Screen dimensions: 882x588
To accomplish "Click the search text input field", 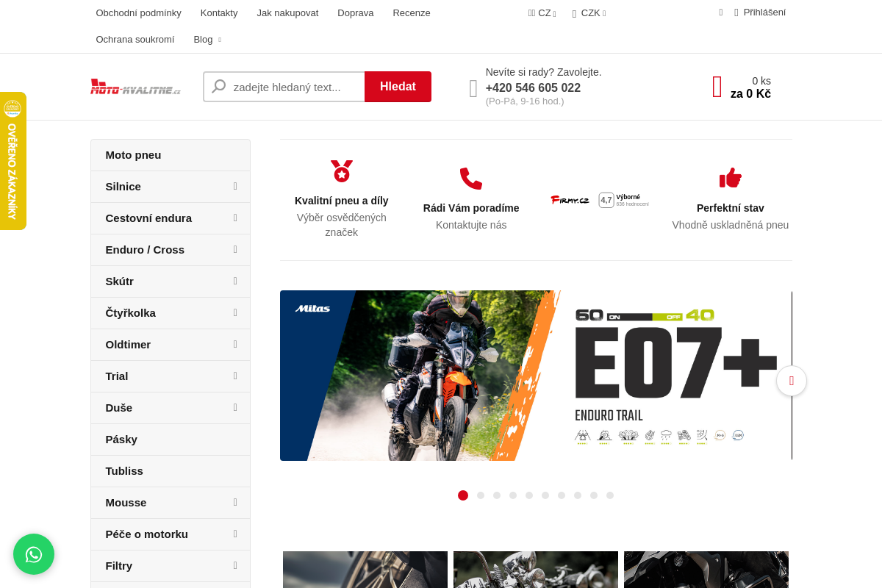I will click(284, 87).
